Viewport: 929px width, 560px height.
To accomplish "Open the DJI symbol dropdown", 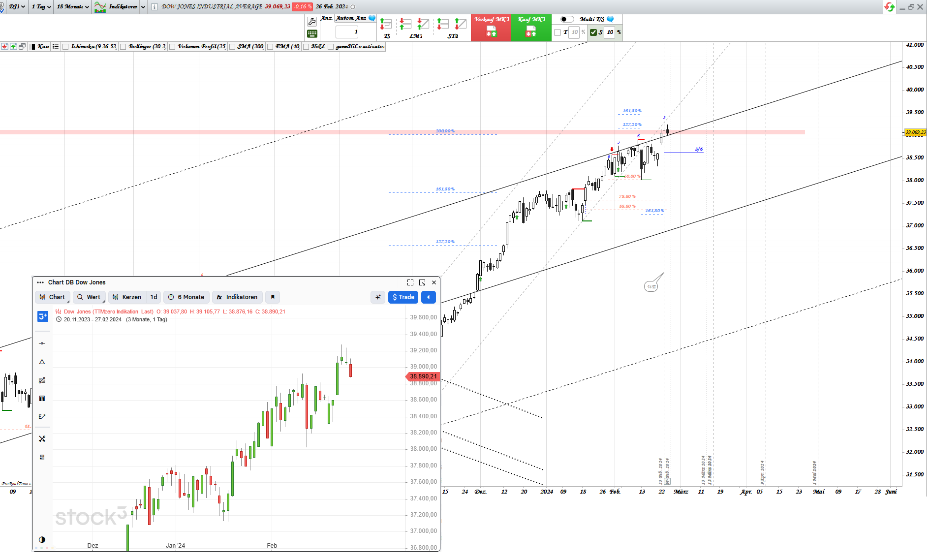I will coord(17,7).
